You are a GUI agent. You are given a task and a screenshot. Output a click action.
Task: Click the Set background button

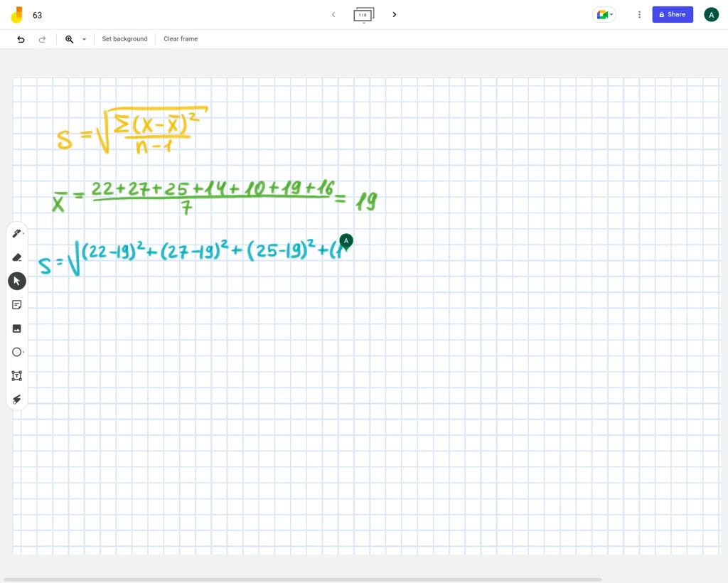click(124, 39)
